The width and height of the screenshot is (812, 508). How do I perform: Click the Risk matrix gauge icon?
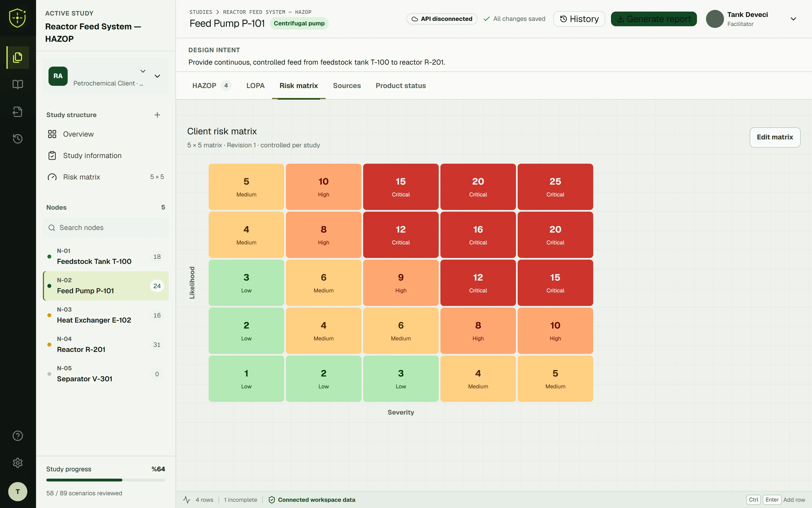(52, 177)
